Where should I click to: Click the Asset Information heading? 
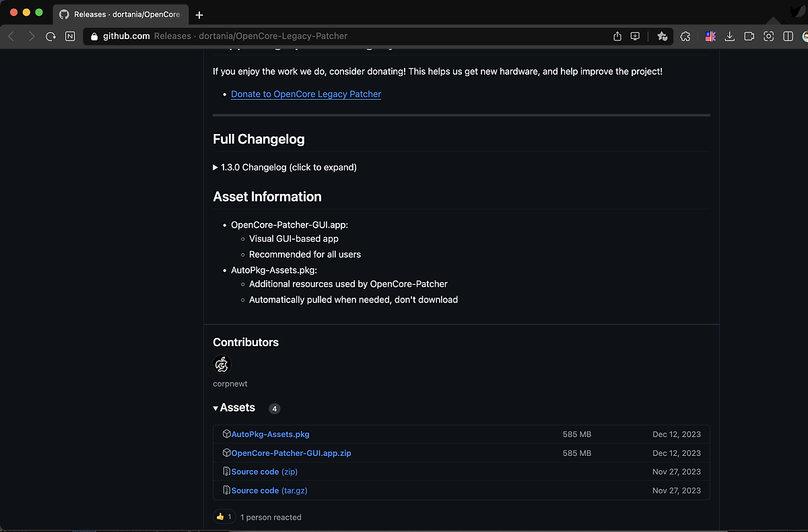[x=267, y=197]
